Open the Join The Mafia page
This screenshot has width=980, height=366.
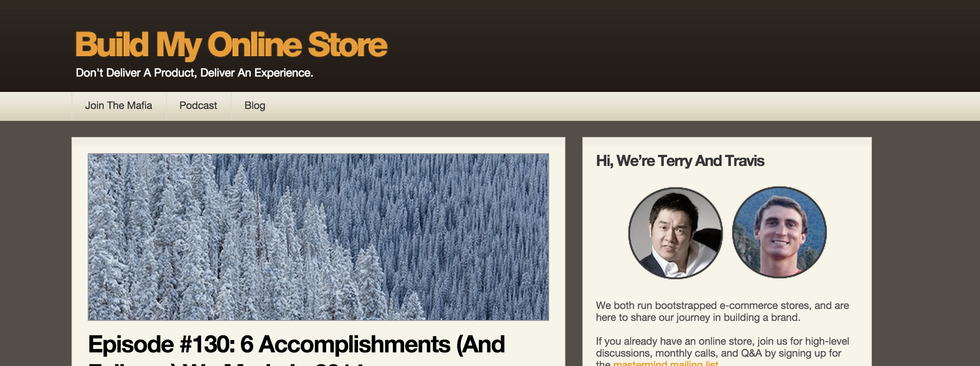(119, 106)
